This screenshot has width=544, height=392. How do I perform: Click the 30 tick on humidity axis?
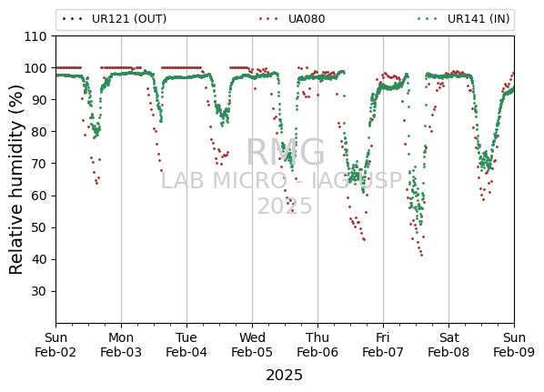(39, 291)
